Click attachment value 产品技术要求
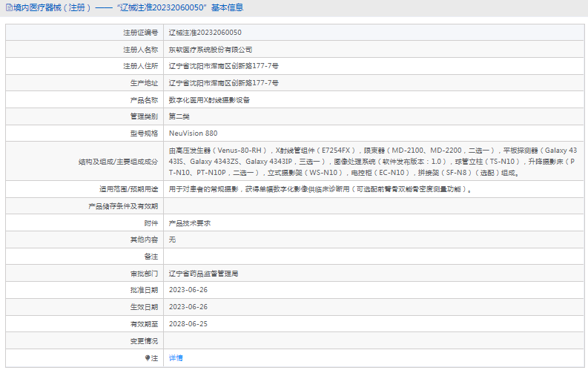The height and width of the screenshot is (373, 588). point(189,223)
